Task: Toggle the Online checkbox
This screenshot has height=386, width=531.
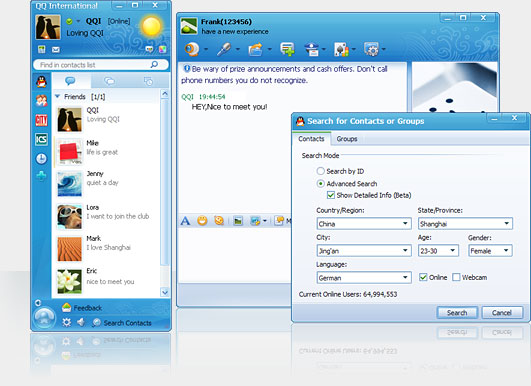Action: pos(423,277)
